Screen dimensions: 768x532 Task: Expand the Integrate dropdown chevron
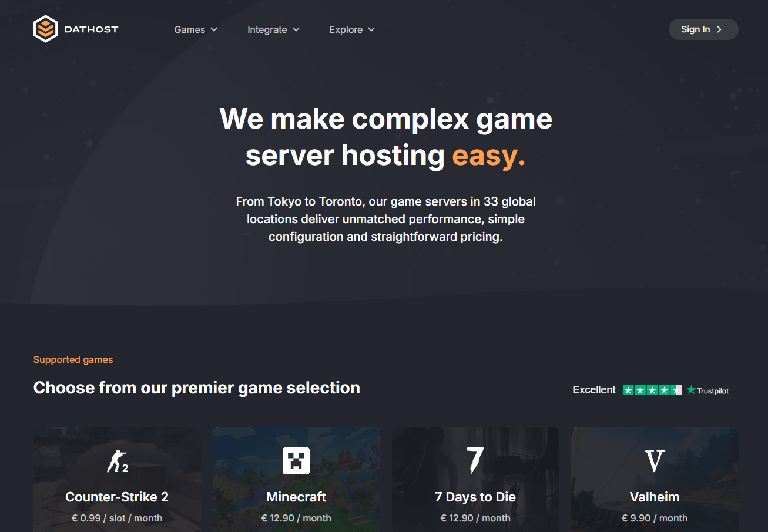click(296, 29)
